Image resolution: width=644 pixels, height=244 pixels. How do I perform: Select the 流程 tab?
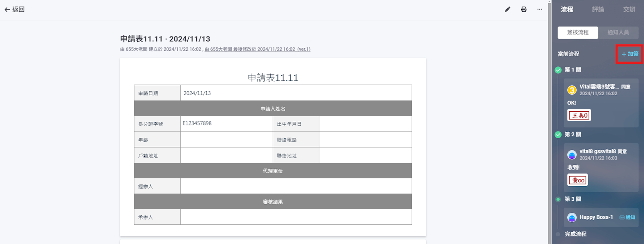(x=567, y=9)
